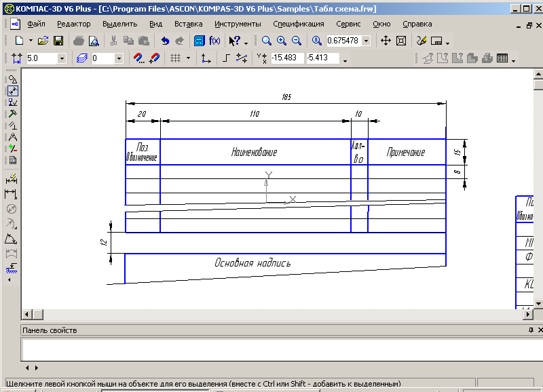Click the X coordinate field showing -15.483
Viewport: 543px width, 392px height.
(287, 58)
